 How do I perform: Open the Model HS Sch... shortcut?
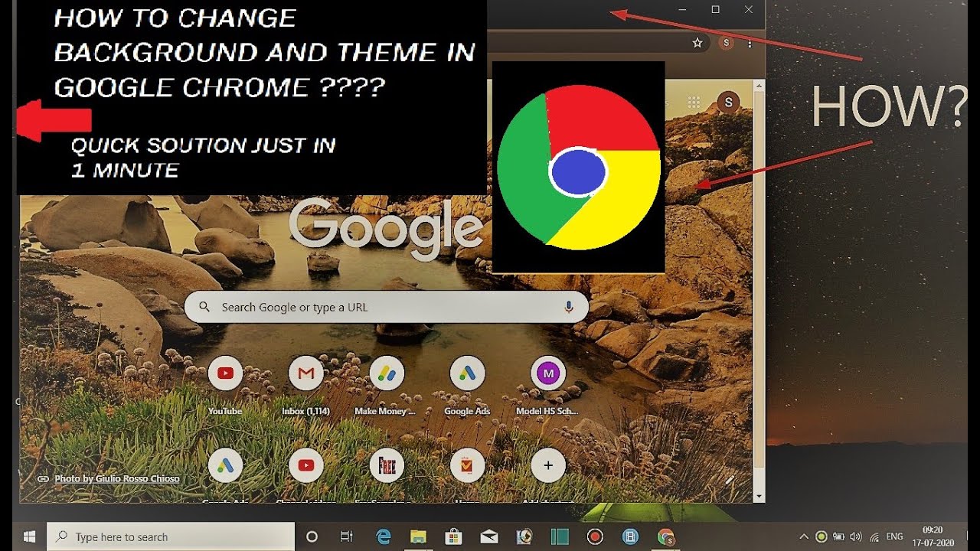[548, 374]
